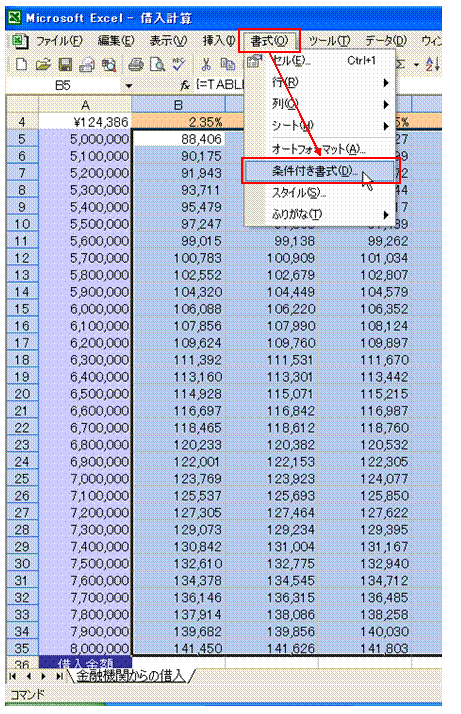Open the 書式(O) menu
The width and height of the screenshot is (461, 714).
(269, 41)
